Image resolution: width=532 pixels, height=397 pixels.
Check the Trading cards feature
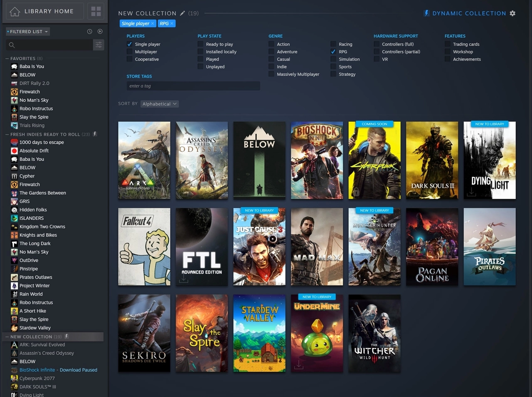click(448, 44)
